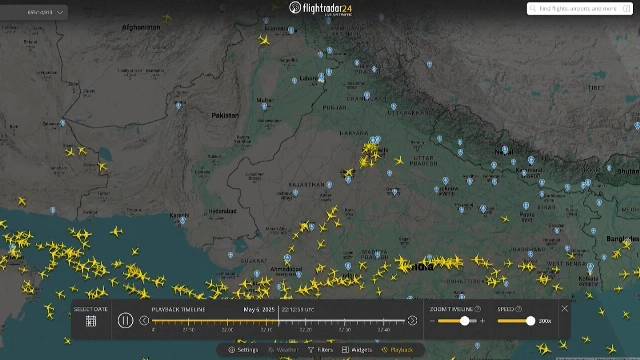Open the Weather option
This screenshot has width=640, height=360.
pos(282,350)
